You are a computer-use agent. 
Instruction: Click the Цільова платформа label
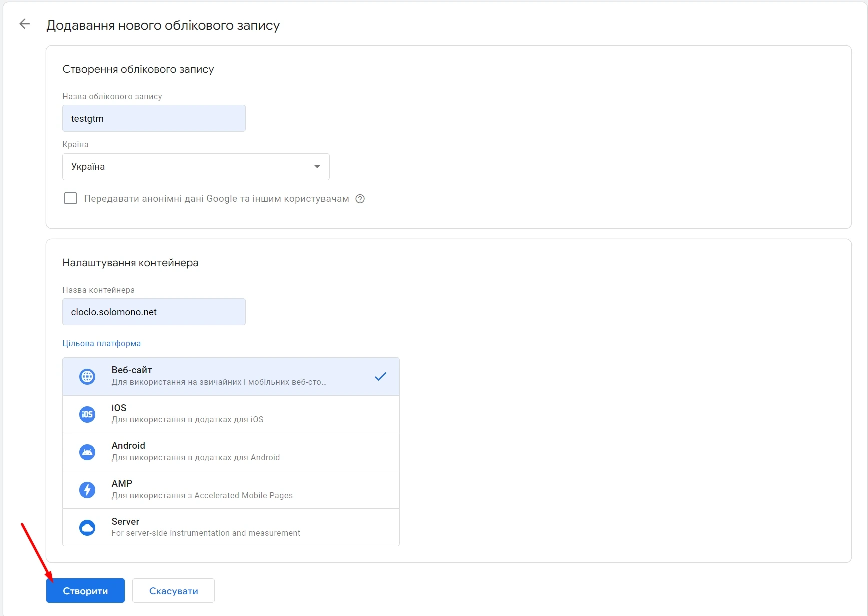(101, 344)
